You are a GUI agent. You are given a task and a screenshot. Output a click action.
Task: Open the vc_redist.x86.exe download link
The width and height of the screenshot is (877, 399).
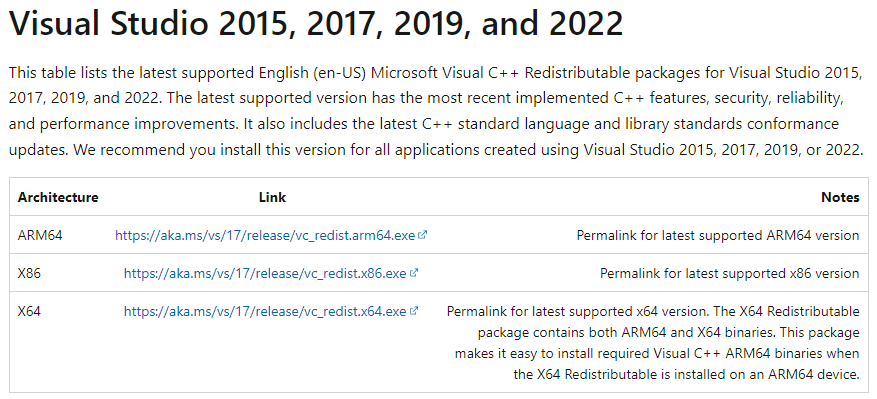tap(265, 273)
